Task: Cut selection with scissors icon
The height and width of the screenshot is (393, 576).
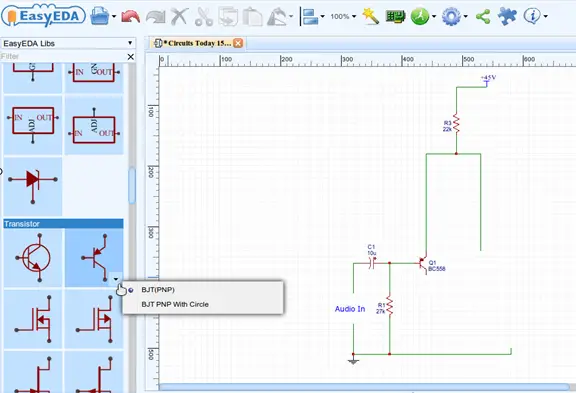Action: [204, 17]
